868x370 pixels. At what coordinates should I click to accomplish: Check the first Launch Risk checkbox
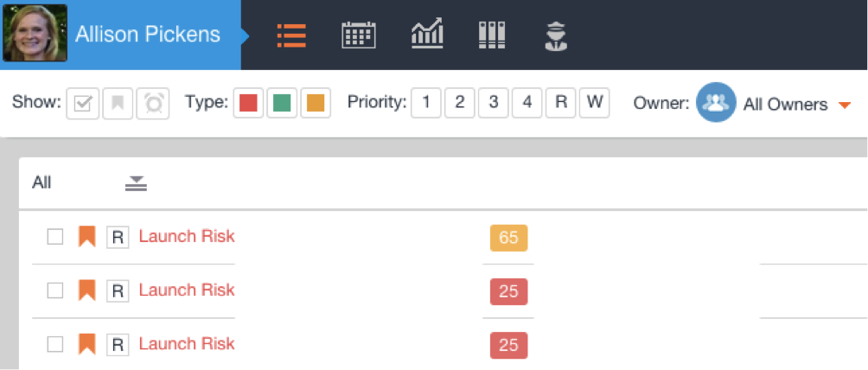pos(55,237)
